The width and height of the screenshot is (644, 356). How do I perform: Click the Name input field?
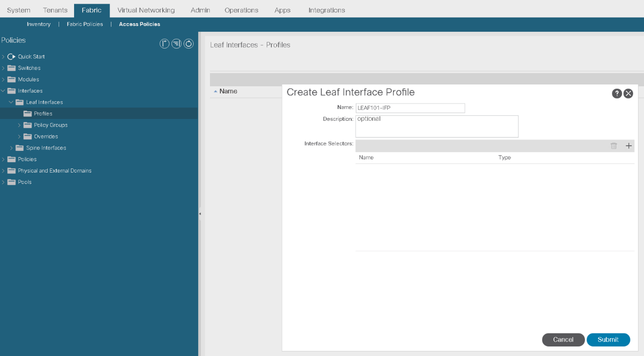point(410,108)
